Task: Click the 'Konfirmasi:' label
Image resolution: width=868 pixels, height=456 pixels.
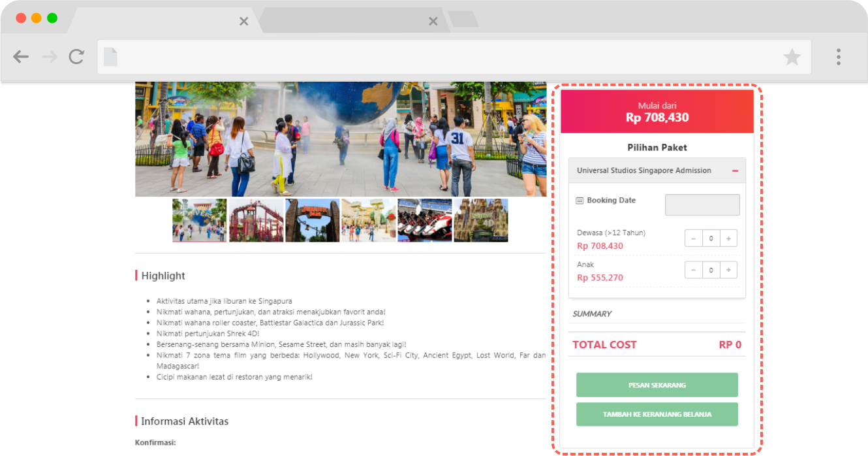Action: (155, 443)
